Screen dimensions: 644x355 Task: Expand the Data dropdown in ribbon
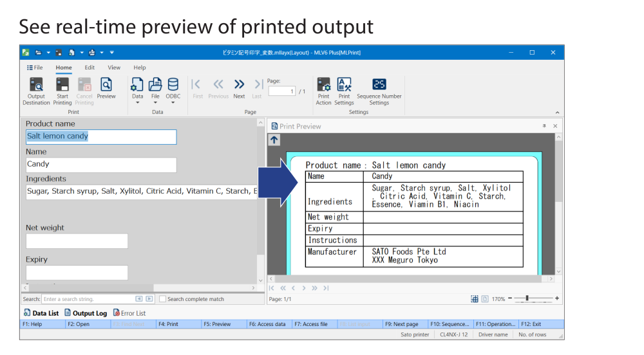(138, 103)
